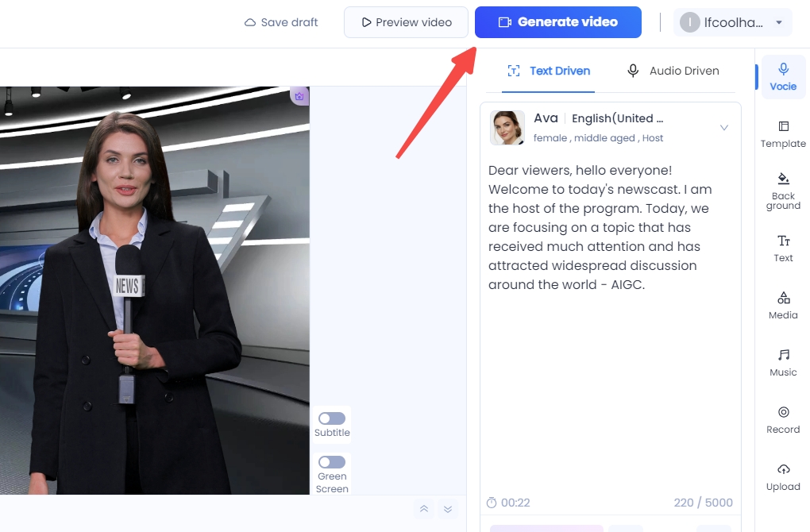Select the Background tool icon
This screenshot has height=532, width=810.
783,190
